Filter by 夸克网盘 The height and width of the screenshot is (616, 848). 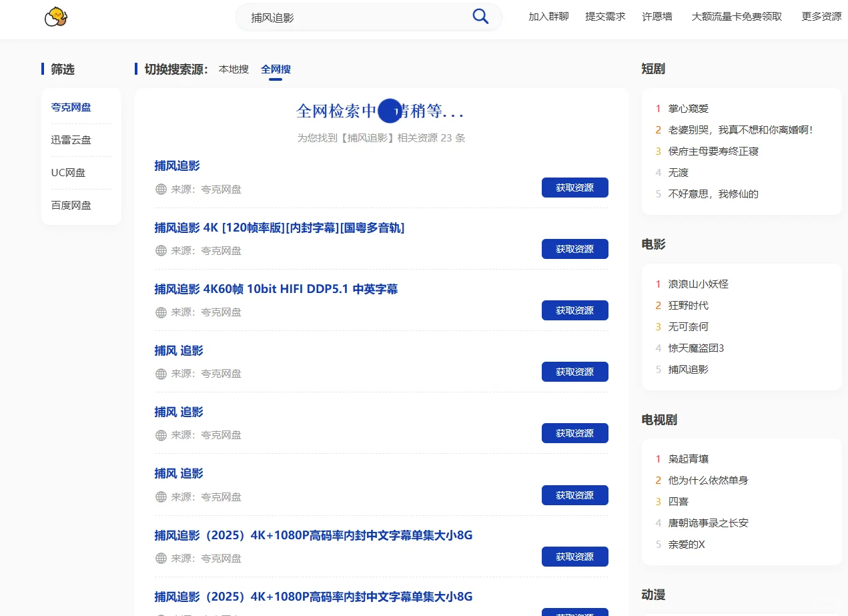click(x=71, y=107)
